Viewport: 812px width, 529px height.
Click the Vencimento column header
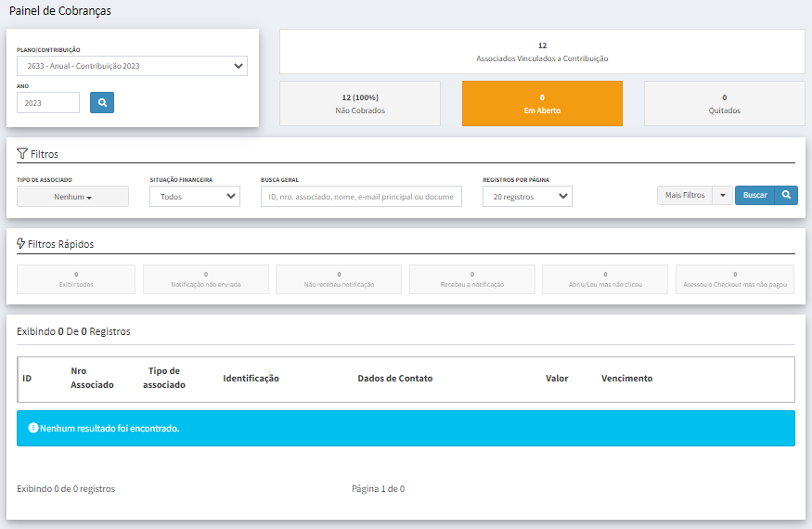(x=626, y=379)
